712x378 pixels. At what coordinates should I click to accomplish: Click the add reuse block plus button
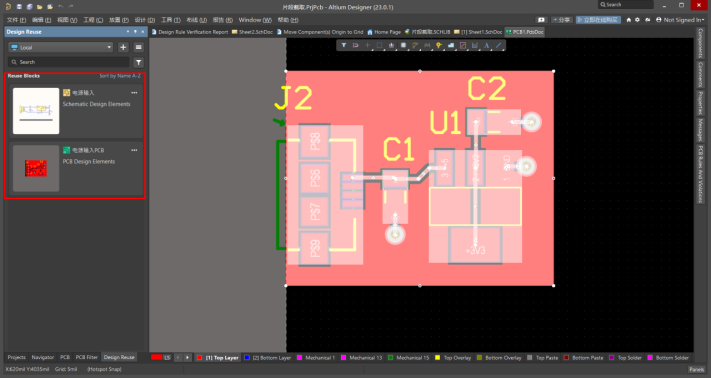[x=123, y=47]
